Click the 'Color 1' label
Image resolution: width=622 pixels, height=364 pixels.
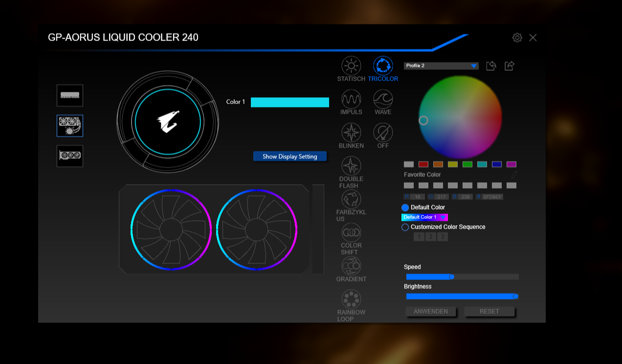[236, 102]
